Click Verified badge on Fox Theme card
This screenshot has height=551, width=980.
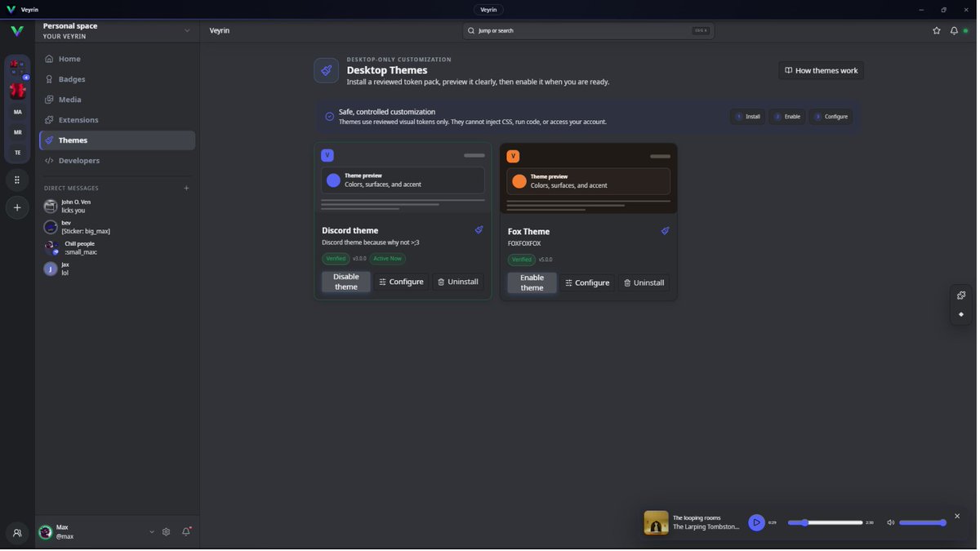tap(522, 260)
